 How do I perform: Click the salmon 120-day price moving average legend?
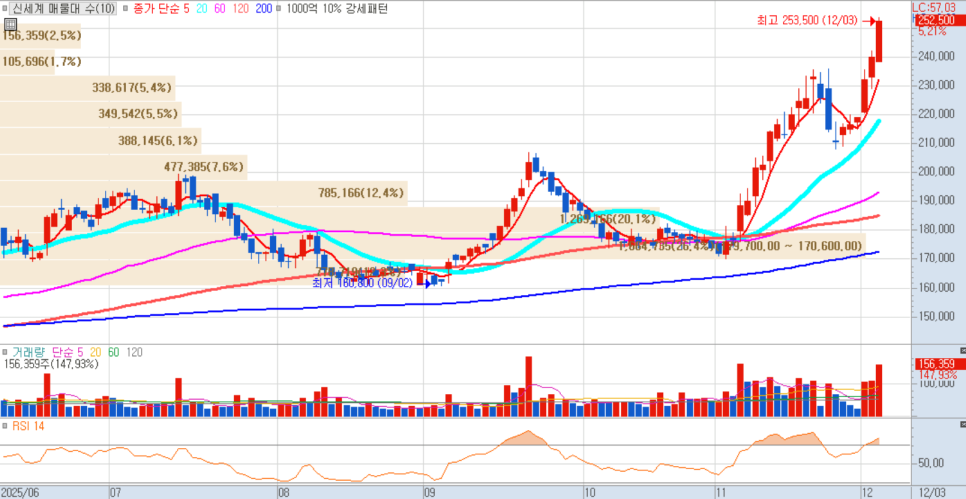(x=242, y=9)
